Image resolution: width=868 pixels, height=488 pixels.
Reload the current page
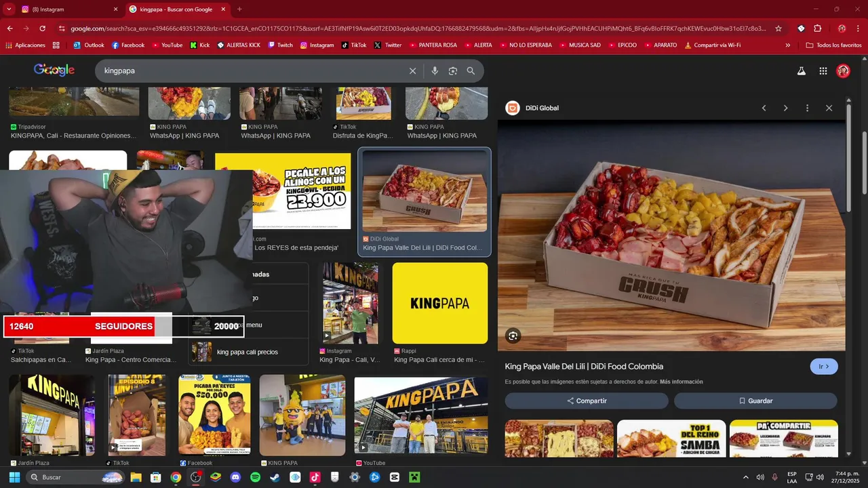click(42, 28)
